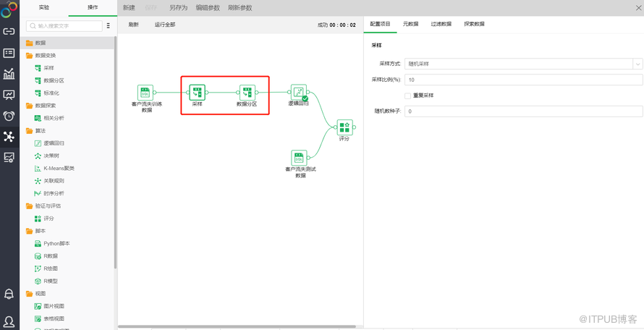
Task: Click the application logo icon
Action: [9, 10]
